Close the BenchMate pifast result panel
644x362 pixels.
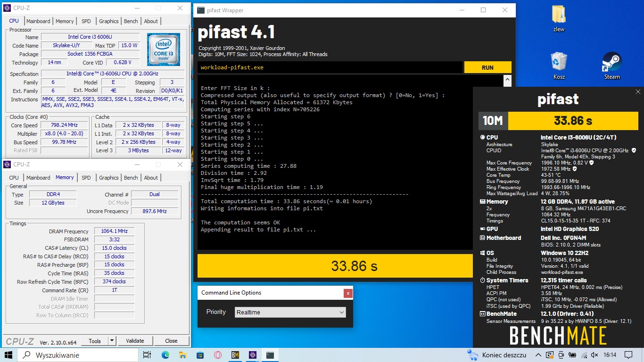[638, 92]
